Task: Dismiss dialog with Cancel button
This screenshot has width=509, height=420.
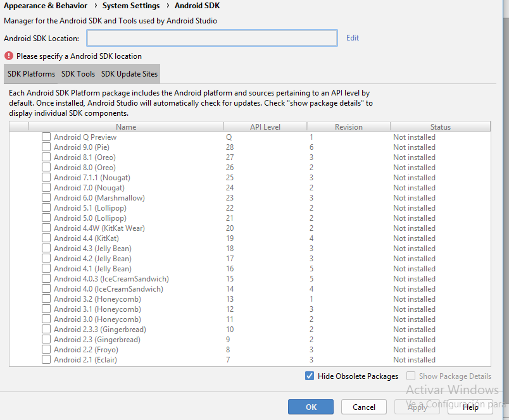Action: tap(364, 407)
